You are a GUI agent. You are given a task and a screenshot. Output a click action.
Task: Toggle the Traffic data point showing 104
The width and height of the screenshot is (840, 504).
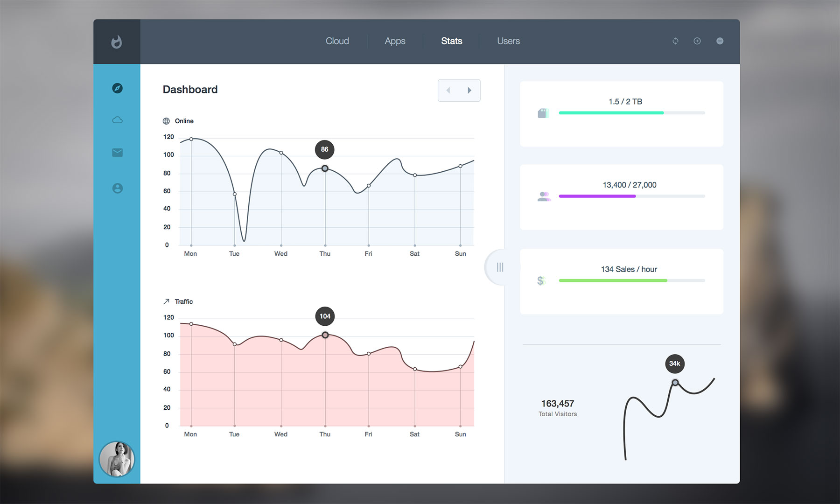pos(324,335)
